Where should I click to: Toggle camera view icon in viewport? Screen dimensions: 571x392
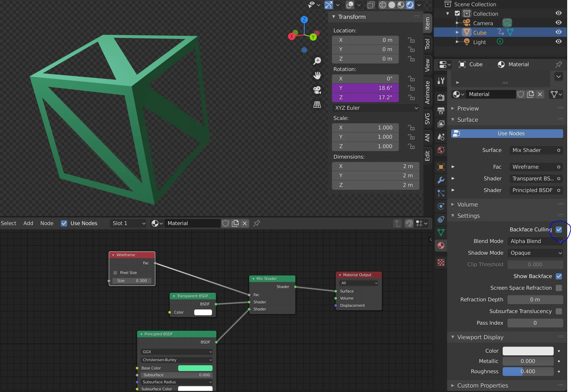(x=317, y=90)
